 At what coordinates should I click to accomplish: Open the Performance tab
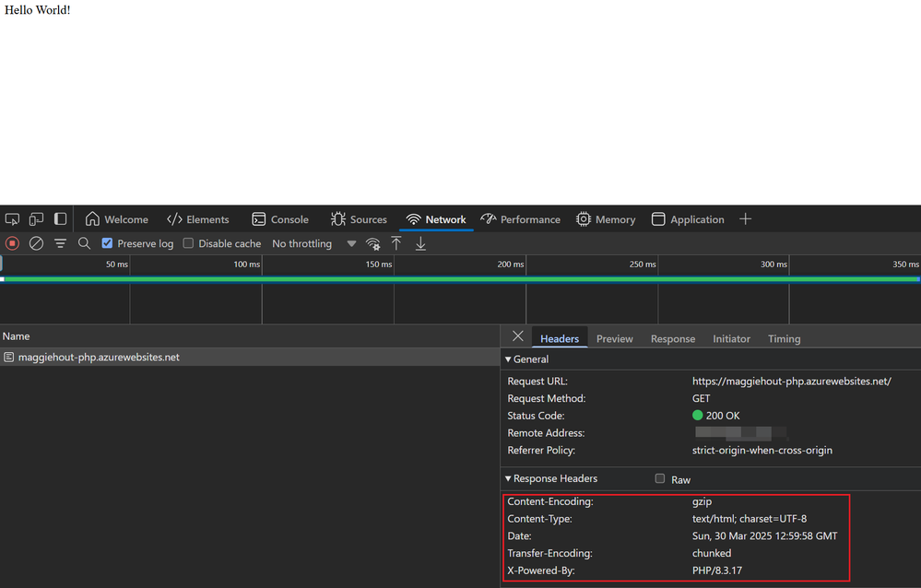(x=520, y=219)
